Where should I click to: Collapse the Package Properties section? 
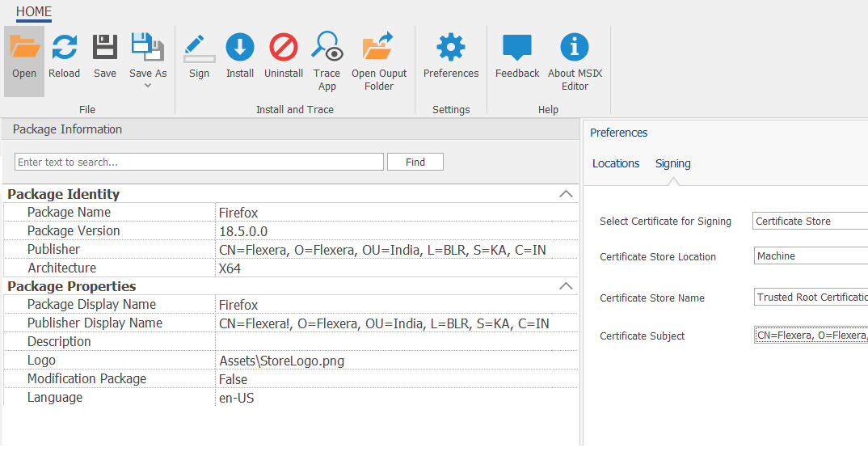[566, 286]
